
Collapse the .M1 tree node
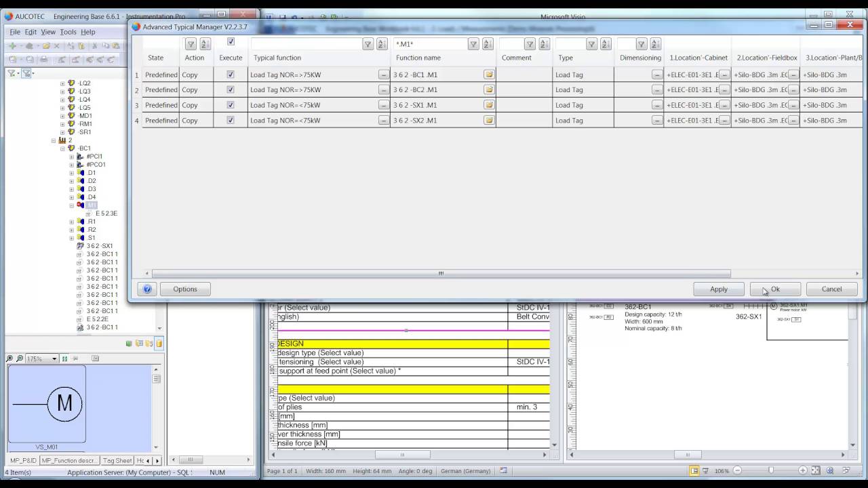[72, 205]
